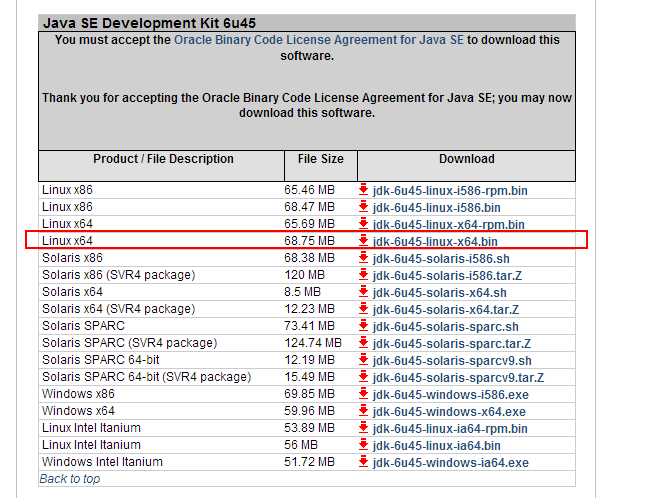This screenshot has width=647, height=498.
Task: Click download arrow icon for jdk-6u45-windows-x64.exe
Action: coord(363,411)
